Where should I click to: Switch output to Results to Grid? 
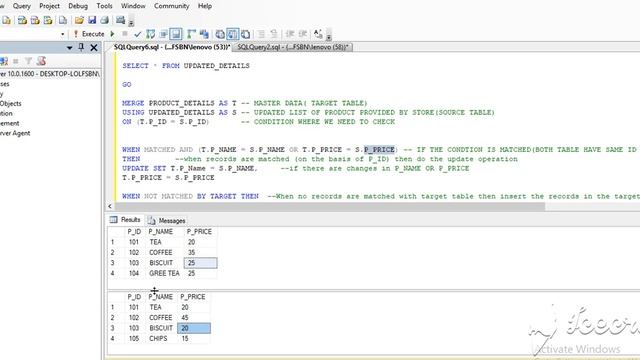[x=233, y=34]
